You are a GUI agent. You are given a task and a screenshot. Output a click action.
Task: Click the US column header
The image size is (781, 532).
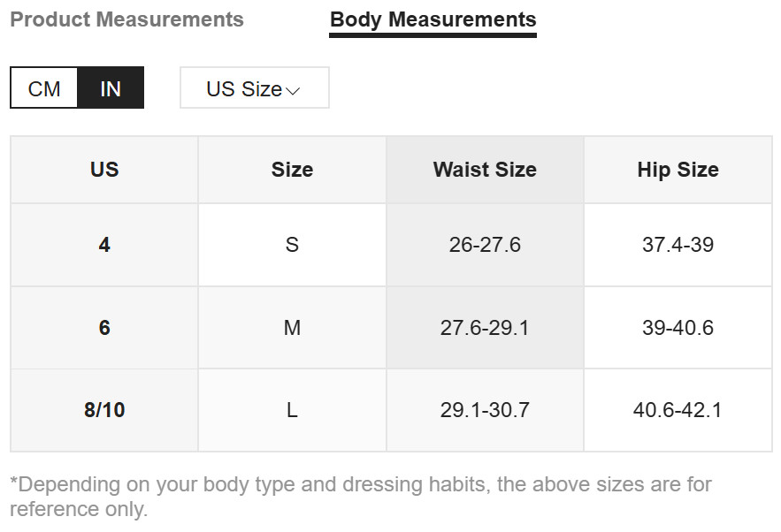(104, 170)
